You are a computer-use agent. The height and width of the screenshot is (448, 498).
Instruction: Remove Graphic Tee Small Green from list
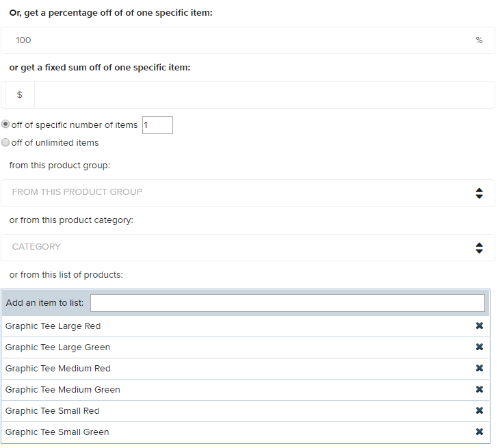(480, 432)
